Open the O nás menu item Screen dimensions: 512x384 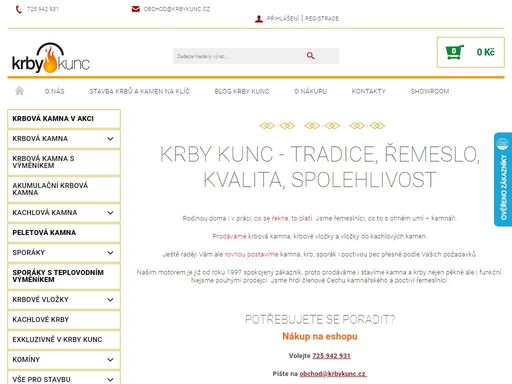tap(55, 91)
